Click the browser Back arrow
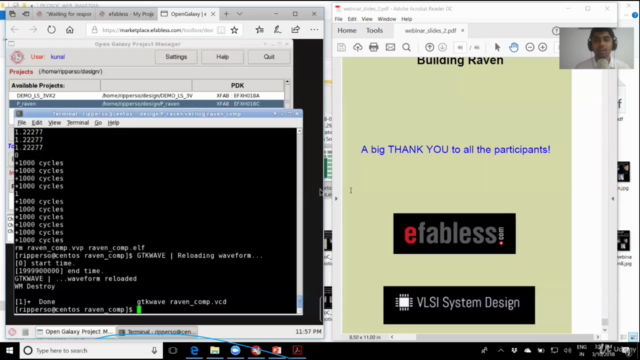The width and height of the screenshot is (640, 360). (15, 30)
